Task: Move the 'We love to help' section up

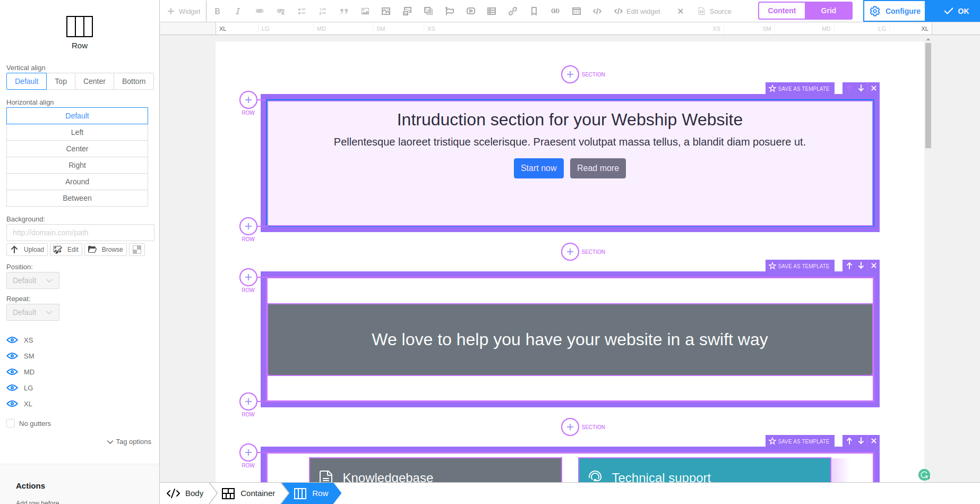Action: (x=849, y=266)
